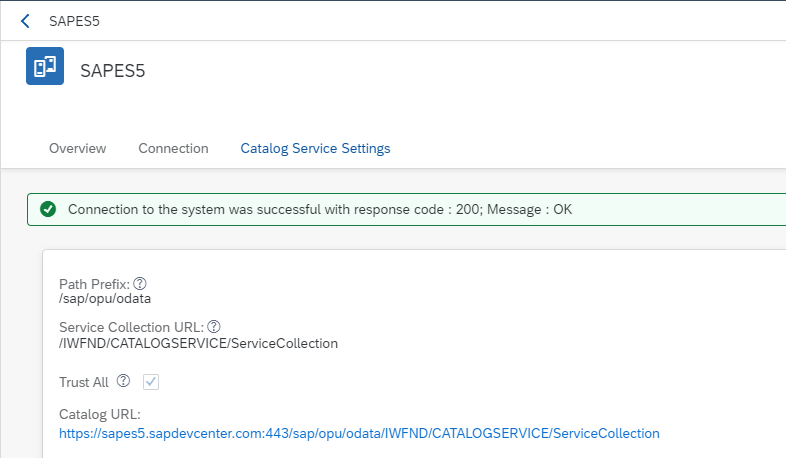Image resolution: width=786 pixels, height=458 pixels.
Task: Open the Service Collection URL help icon
Action: coord(214,327)
